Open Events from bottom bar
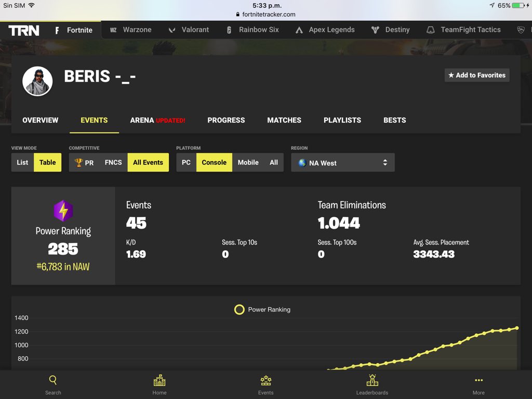Viewport: 532px width, 399px height. [x=265, y=385]
